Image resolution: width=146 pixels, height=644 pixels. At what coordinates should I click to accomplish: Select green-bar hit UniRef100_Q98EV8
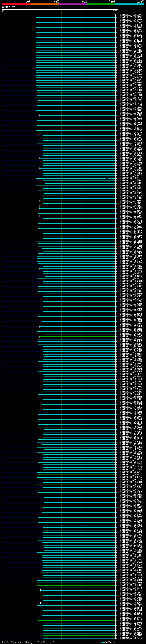(131, 608)
